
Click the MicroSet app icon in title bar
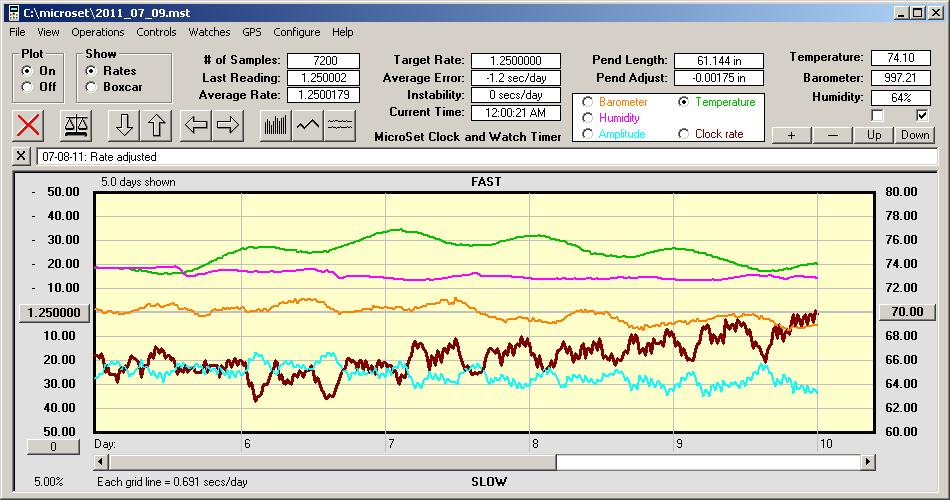pos(13,12)
